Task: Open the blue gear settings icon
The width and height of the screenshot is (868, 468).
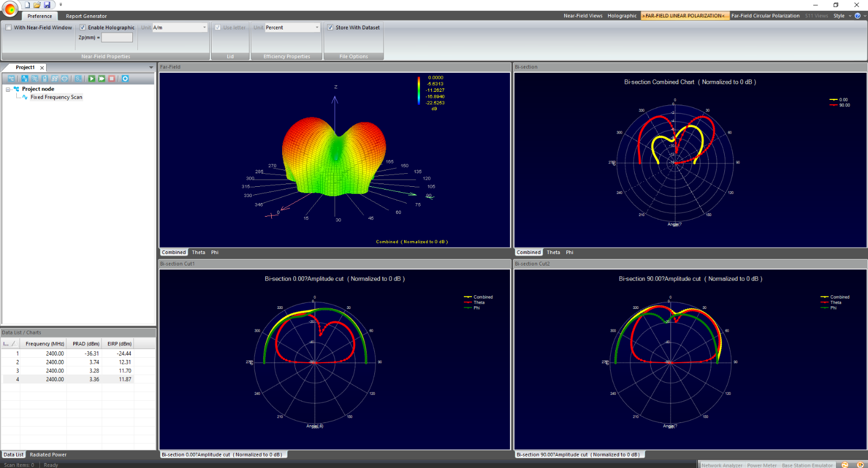Action: (x=125, y=79)
